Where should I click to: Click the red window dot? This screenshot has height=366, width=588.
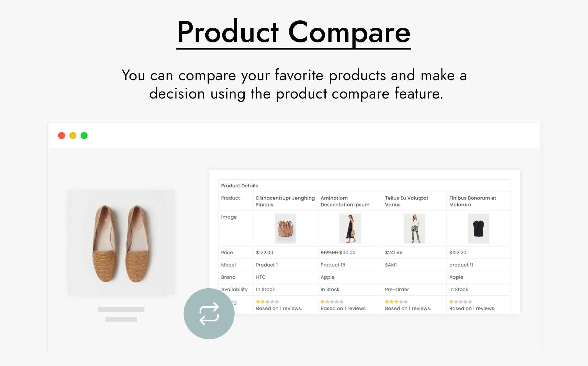(x=62, y=135)
